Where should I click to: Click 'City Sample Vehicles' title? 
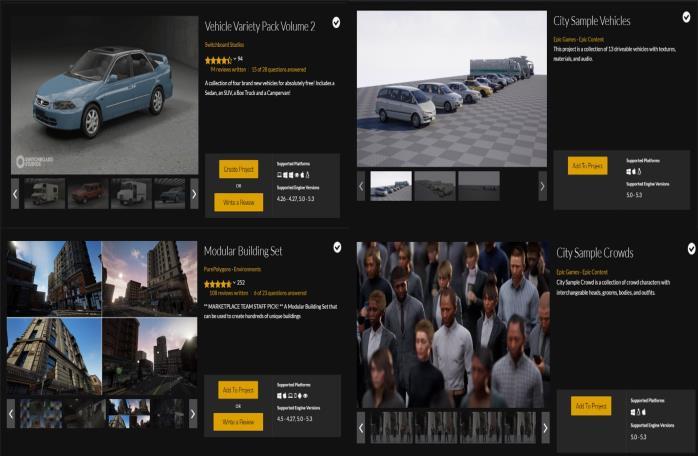coord(592,21)
